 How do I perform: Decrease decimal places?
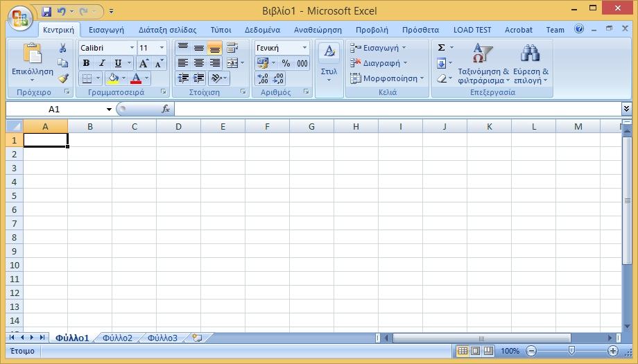tap(278, 78)
